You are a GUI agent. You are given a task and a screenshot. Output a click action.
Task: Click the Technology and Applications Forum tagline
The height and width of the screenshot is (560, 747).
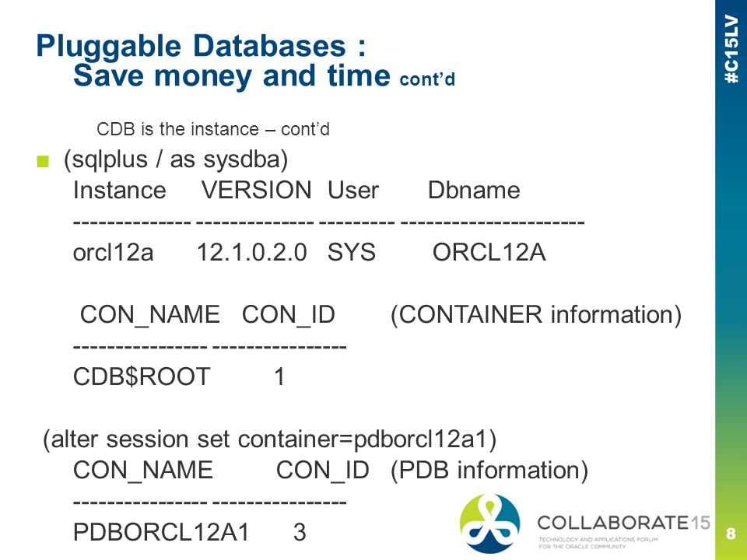(x=598, y=542)
